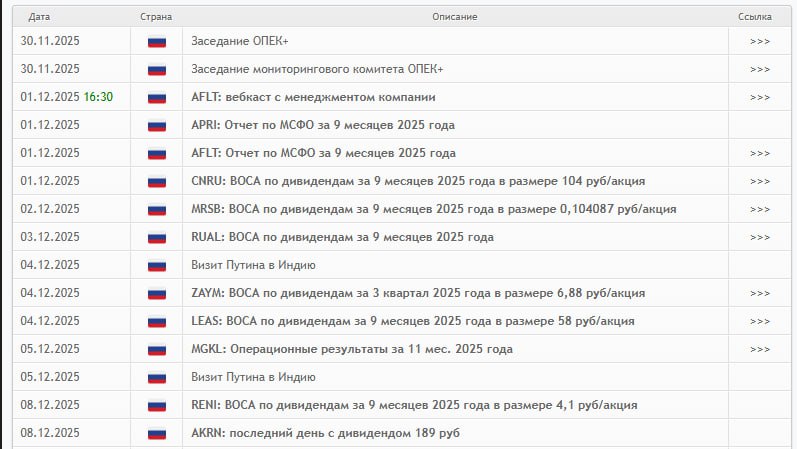Select the LEAS dividend description text

click(412, 321)
